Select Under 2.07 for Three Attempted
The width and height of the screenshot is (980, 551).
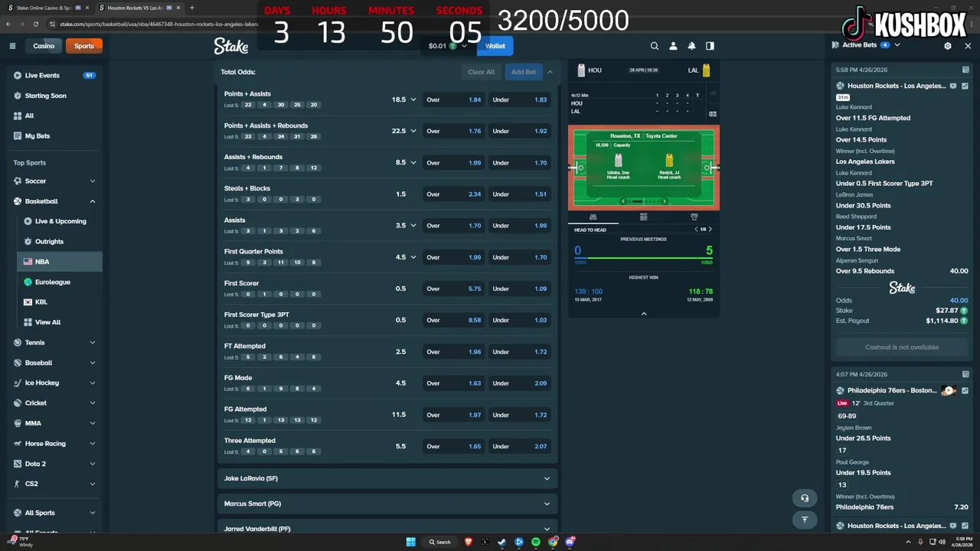[x=521, y=446]
